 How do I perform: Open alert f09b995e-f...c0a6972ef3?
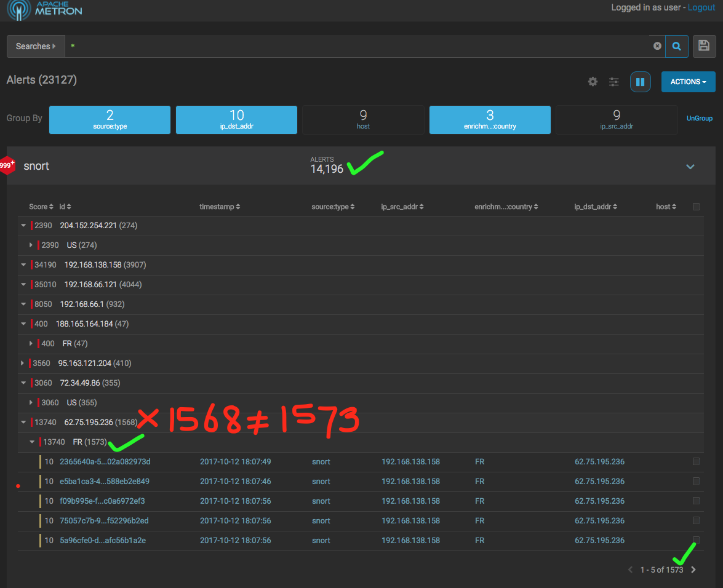click(102, 501)
